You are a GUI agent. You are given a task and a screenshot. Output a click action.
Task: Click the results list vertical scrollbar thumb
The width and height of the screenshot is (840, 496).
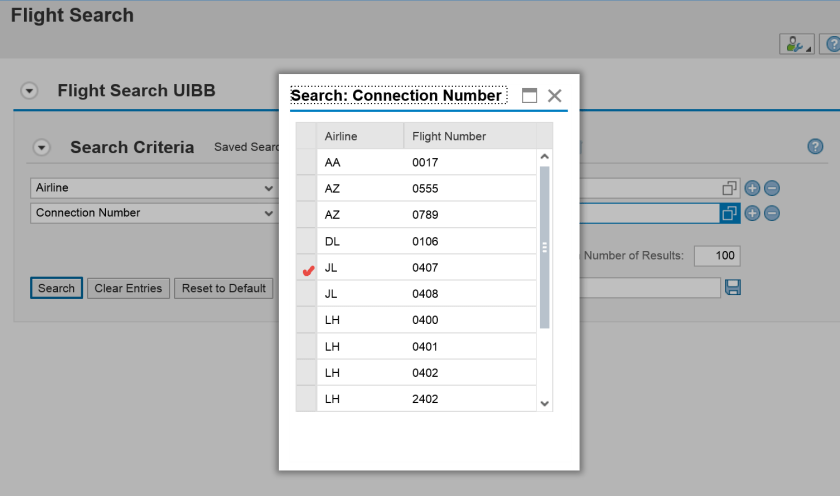[545, 247]
